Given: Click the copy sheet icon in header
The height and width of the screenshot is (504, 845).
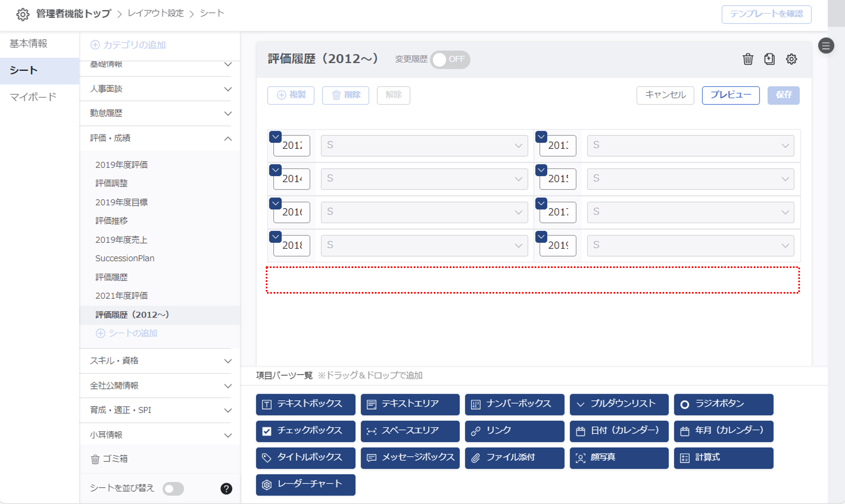Looking at the screenshot, I should click(x=769, y=59).
